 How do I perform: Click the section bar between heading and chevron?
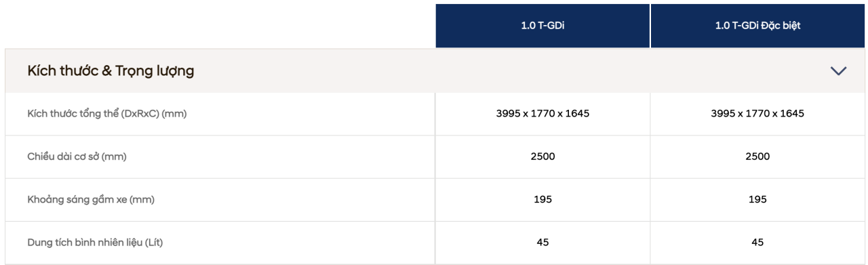coord(512,70)
